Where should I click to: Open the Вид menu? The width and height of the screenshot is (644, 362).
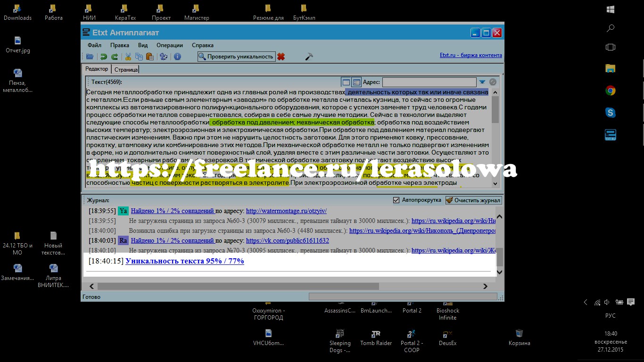click(143, 45)
